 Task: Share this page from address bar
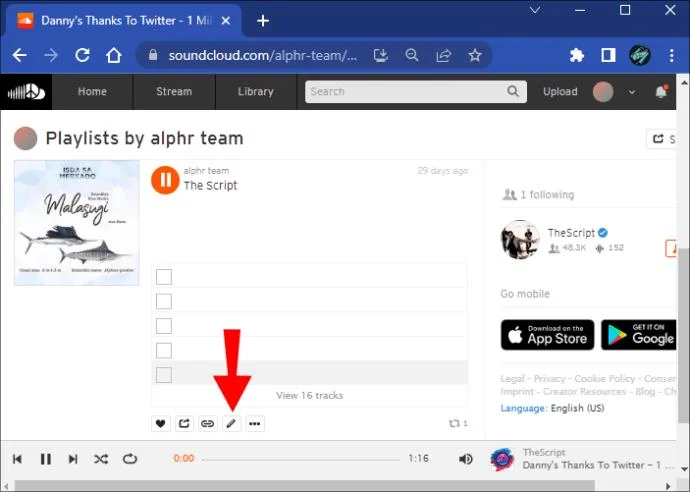click(444, 55)
